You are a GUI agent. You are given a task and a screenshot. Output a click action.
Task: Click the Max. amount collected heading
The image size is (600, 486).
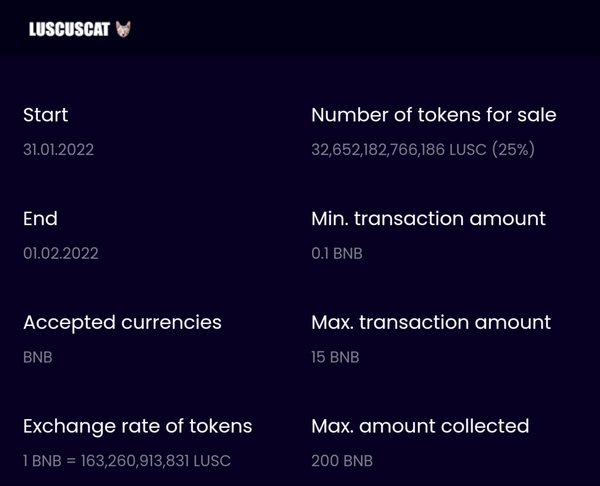coord(420,426)
